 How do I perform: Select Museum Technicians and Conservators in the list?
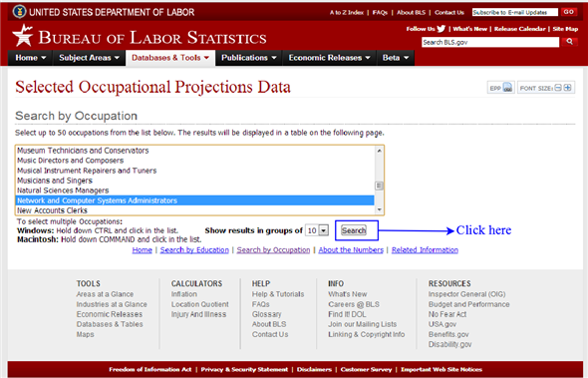[x=194, y=151]
